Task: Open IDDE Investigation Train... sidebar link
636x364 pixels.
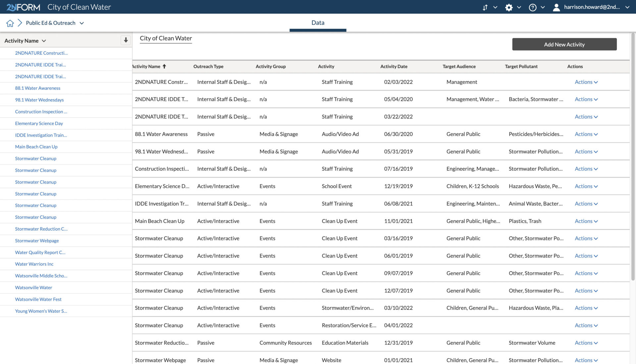Action: tap(41, 135)
